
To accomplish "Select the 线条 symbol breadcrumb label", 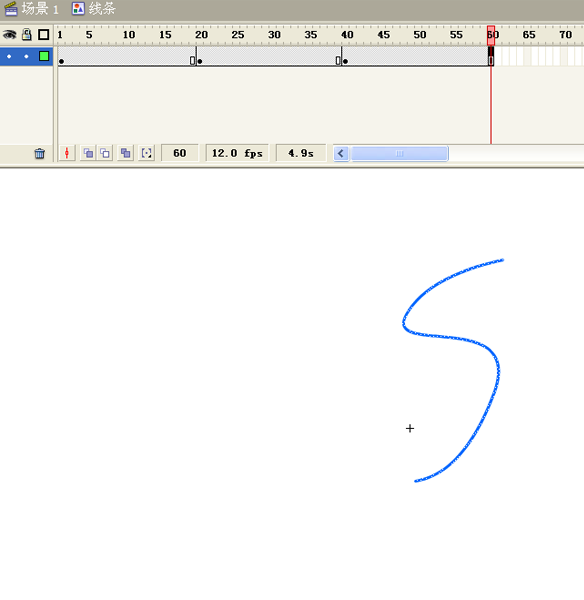I will [x=102, y=8].
